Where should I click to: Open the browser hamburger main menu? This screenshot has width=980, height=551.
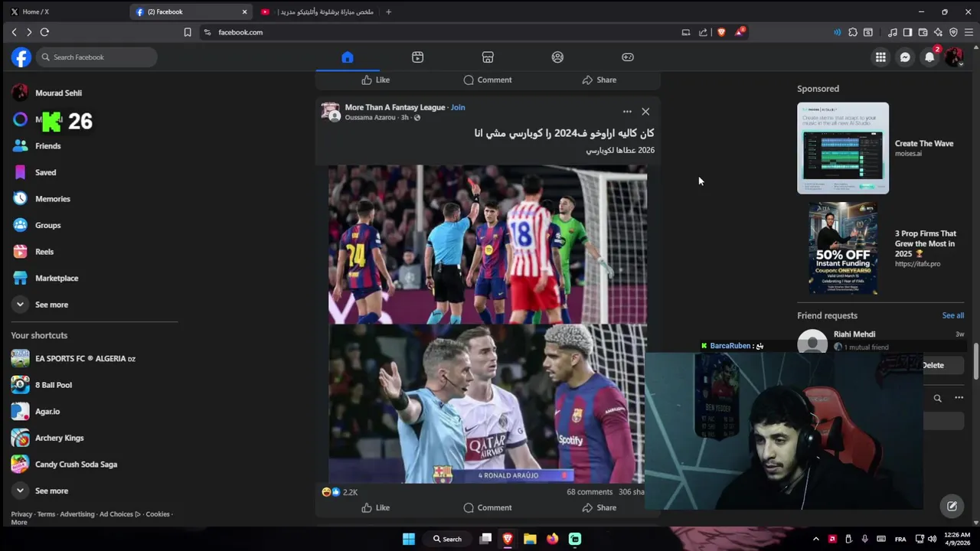pyautogui.click(x=969, y=32)
